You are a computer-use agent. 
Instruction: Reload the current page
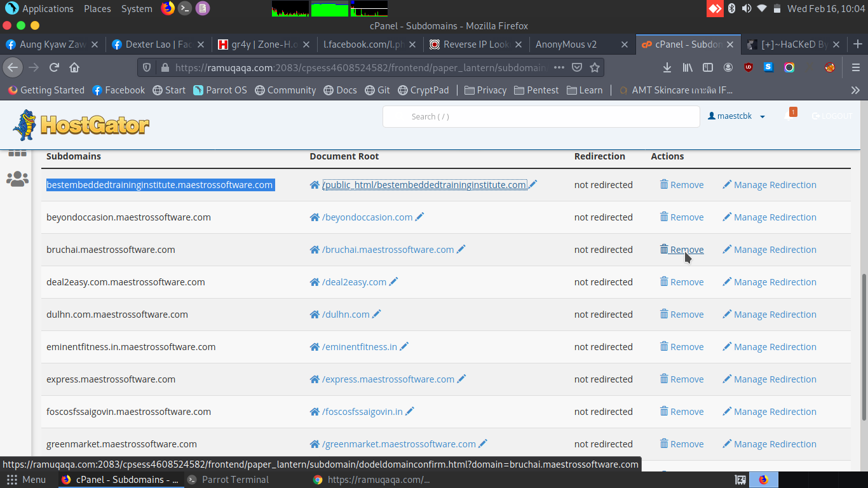pos(54,67)
